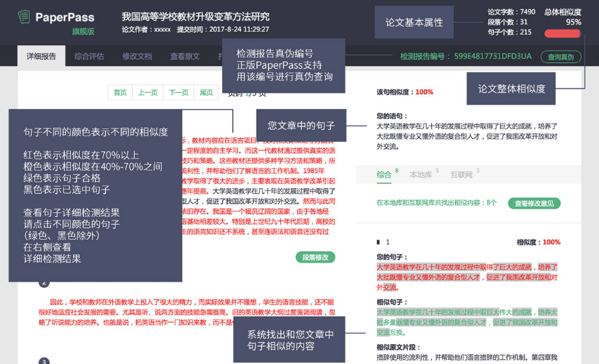Click the red overall similarity bar
The width and height of the screenshot is (599, 364).
tap(563, 34)
